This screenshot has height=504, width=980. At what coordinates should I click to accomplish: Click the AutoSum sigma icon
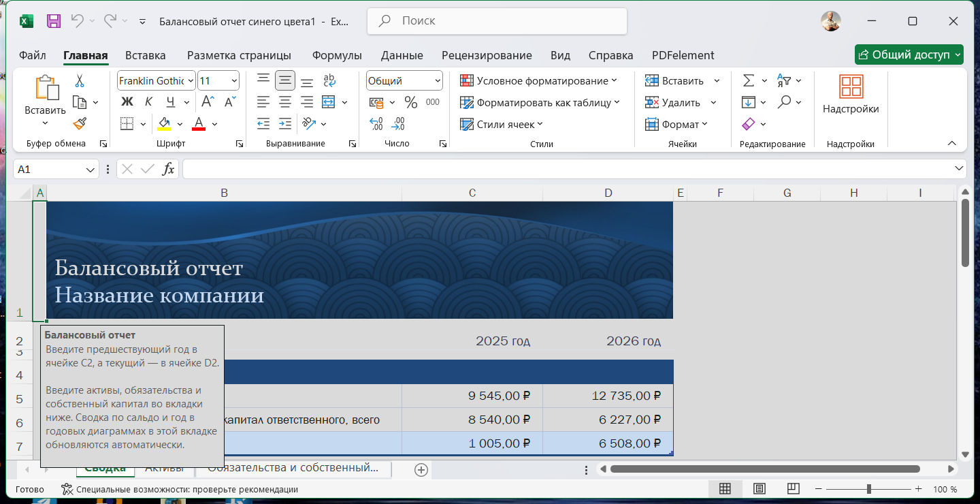pyautogui.click(x=749, y=80)
